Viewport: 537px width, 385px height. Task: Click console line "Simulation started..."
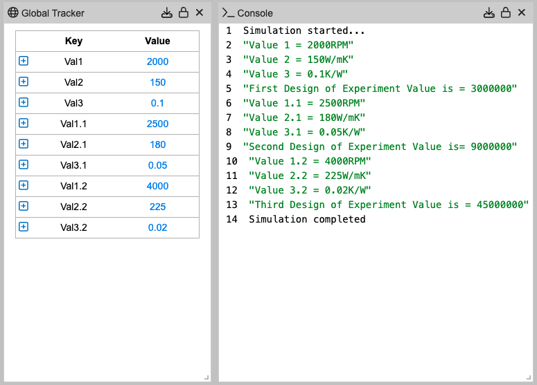pyautogui.click(x=304, y=30)
